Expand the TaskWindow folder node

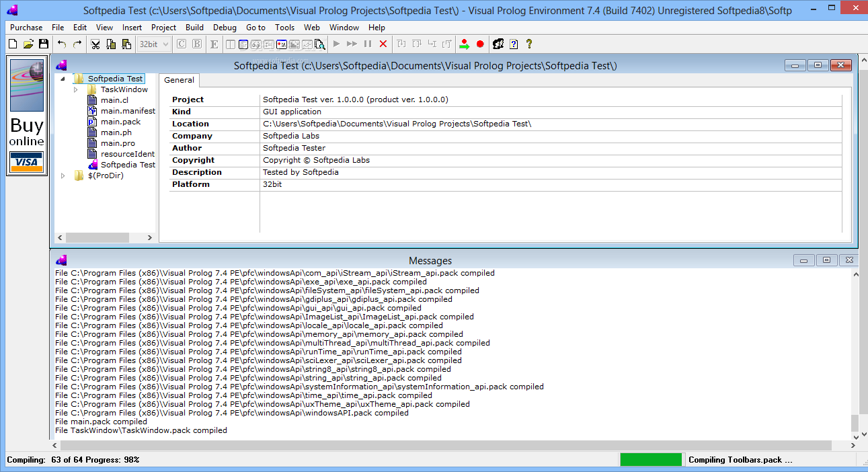tap(75, 89)
